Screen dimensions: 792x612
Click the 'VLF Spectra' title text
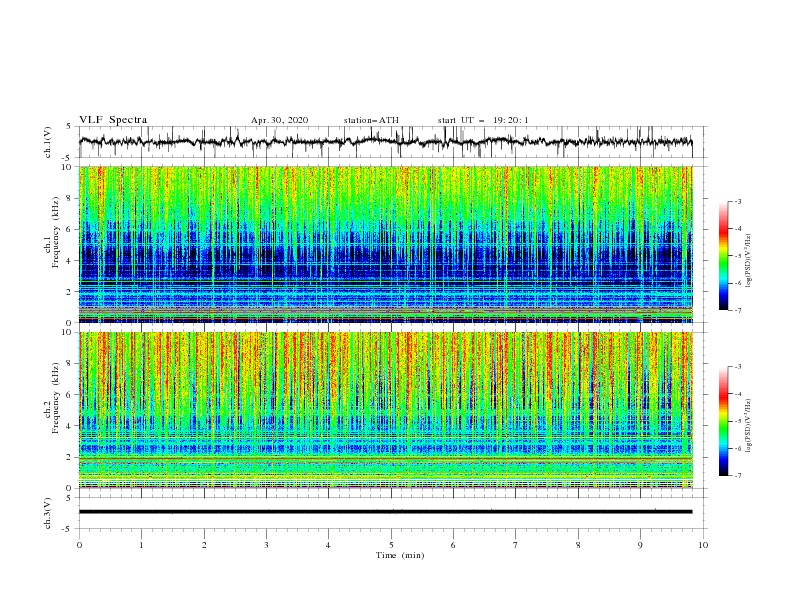(113, 120)
